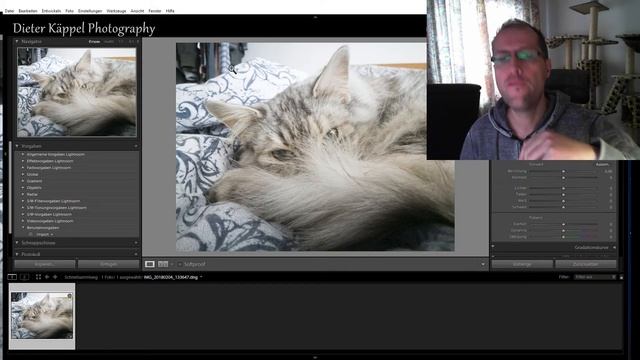Clear history with the Protokoll panel icon
The height and width of the screenshot is (360, 640).
pyautogui.click(x=136, y=254)
